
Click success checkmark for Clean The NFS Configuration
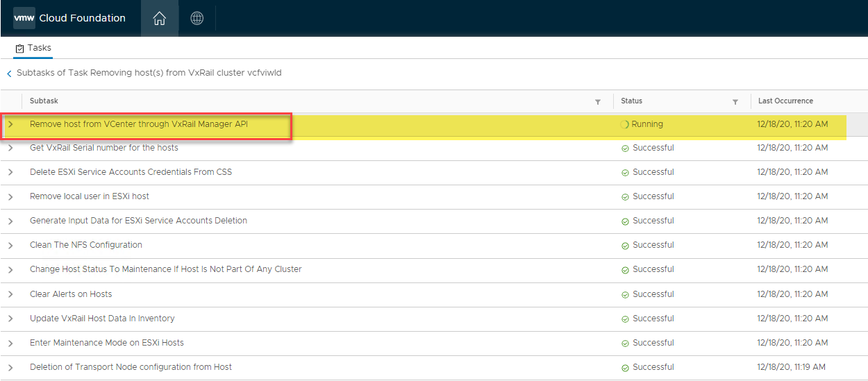tap(625, 246)
